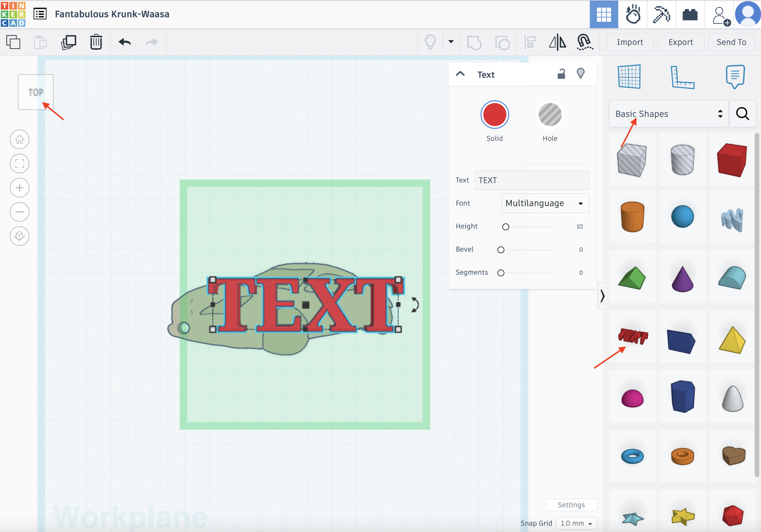
Task: Select the Ruler tool icon
Action: [x=682, y=77]
